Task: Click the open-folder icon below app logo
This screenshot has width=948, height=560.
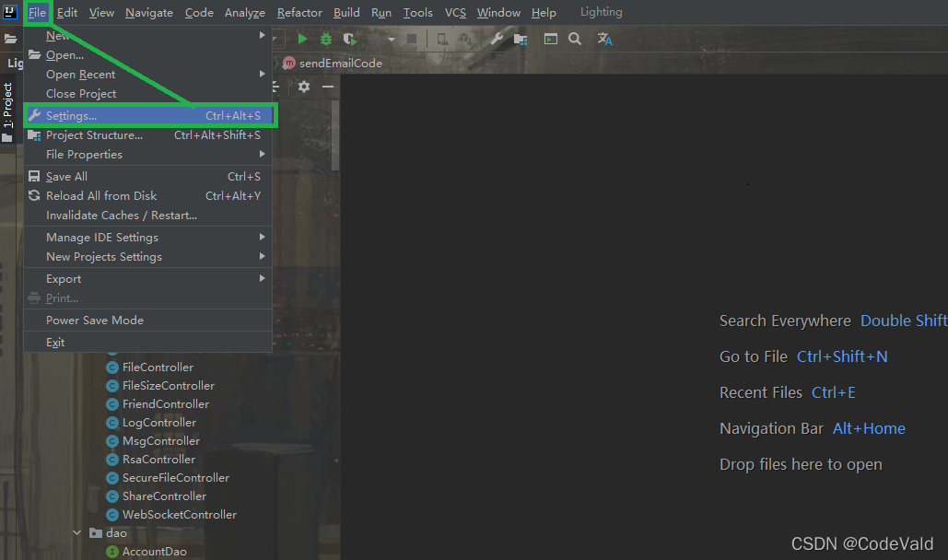Action: (10, 40)
